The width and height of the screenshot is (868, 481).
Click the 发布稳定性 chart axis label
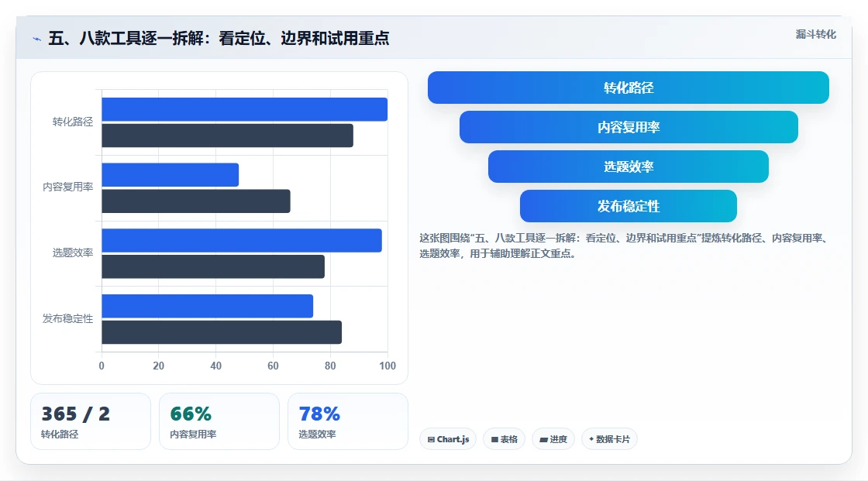click(x=67, y=319)
